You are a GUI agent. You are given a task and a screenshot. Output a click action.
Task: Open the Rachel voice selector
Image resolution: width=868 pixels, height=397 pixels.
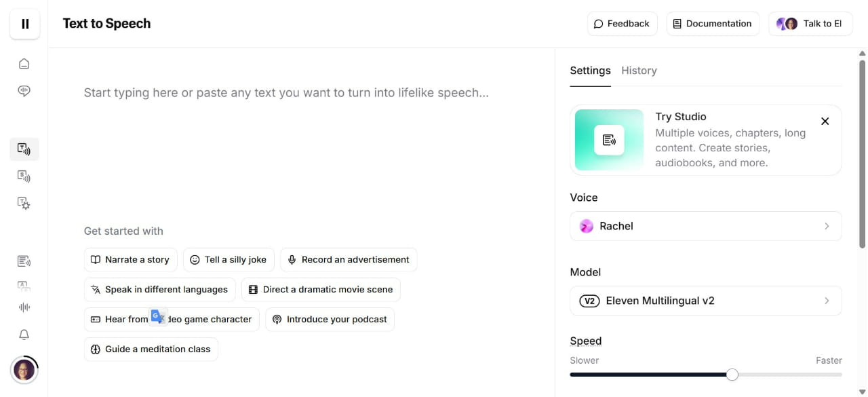[705, 226]
